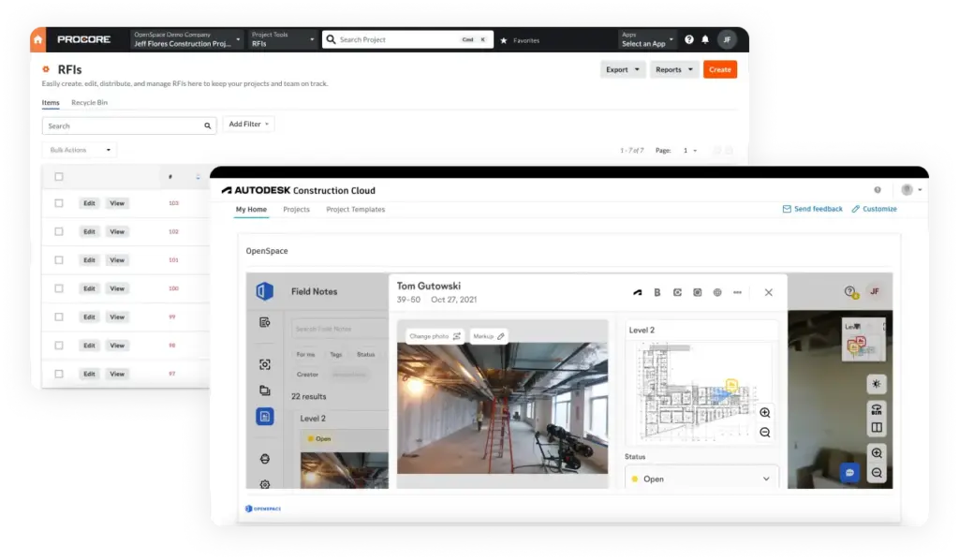The height and width of the screenshot is (560, 959).
Task: Expand the Add Filter dropdown
Action: 248,124
